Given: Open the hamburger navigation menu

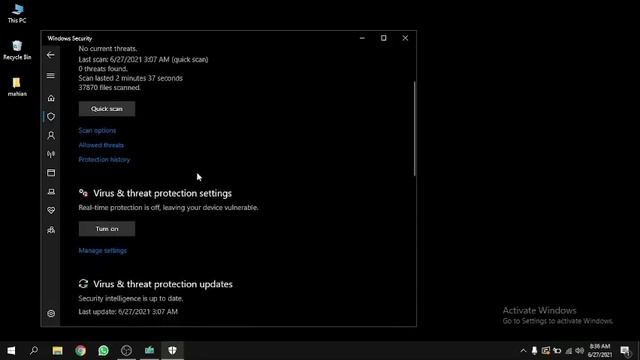Looking at the screenshot, I should tap(51, 76).
